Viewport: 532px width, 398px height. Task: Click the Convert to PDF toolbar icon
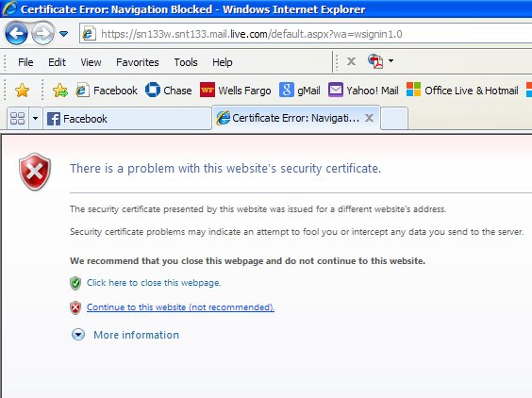375,61
